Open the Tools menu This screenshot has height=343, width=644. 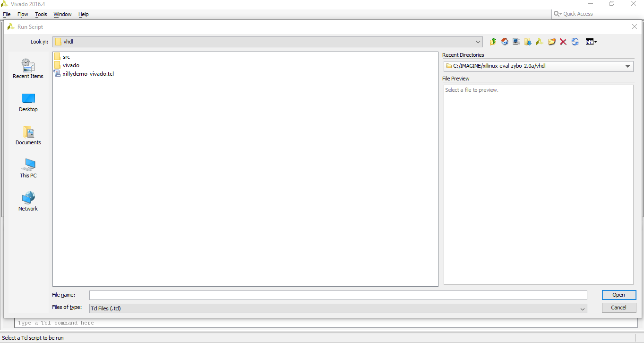41,14
